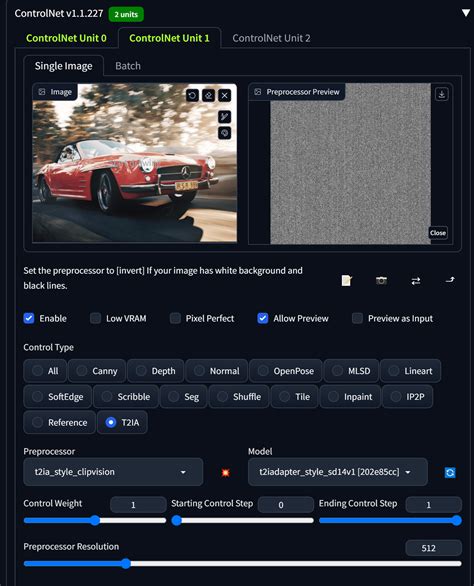The image size is (474, 586).
Task: Click the color palette icon on the image
Action: (x=224, y=133)
